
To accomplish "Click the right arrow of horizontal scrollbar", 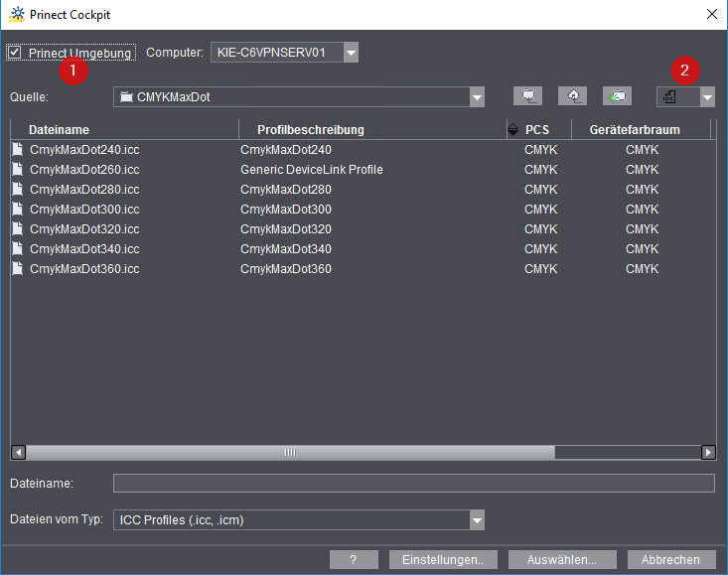I will pos(708,452).
